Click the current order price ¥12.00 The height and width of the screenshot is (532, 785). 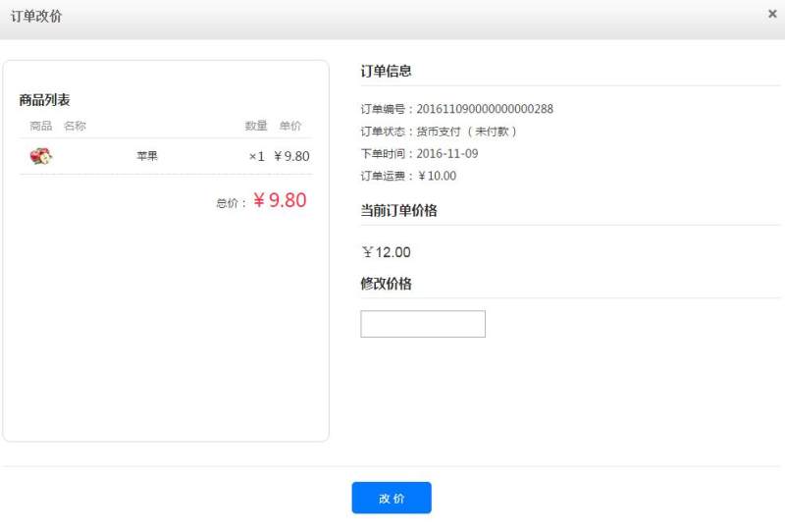(x=386, y=252)
